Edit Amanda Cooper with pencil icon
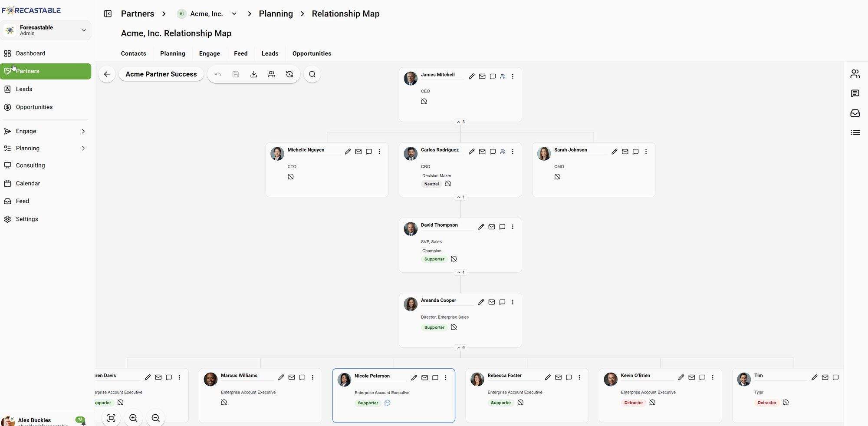Viewport: 868px width, 426px height. tap(481, 302)
